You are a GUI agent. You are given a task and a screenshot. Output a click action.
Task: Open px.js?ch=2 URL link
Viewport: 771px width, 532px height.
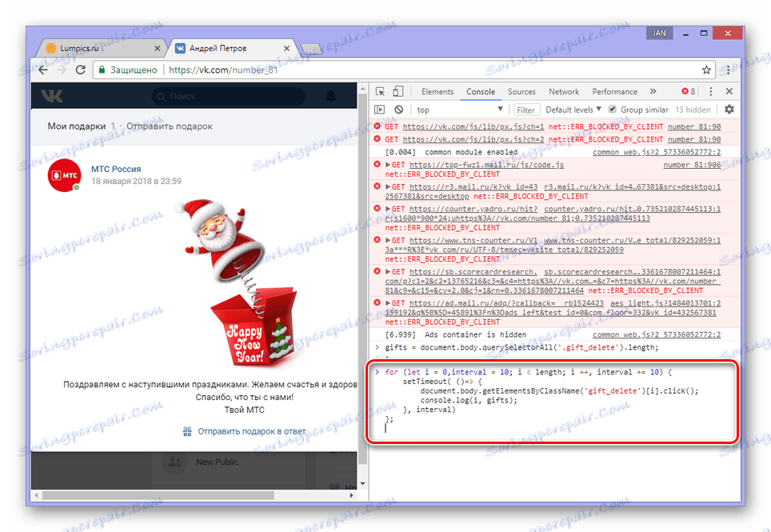(x=473, y=139)
